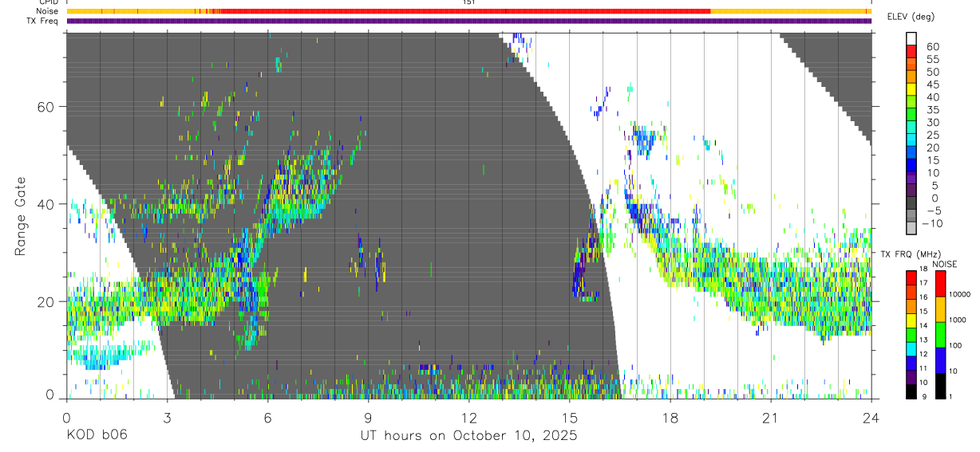Click the "12" hour tick on the time axis
980x452 pixels.
point(468,417)
